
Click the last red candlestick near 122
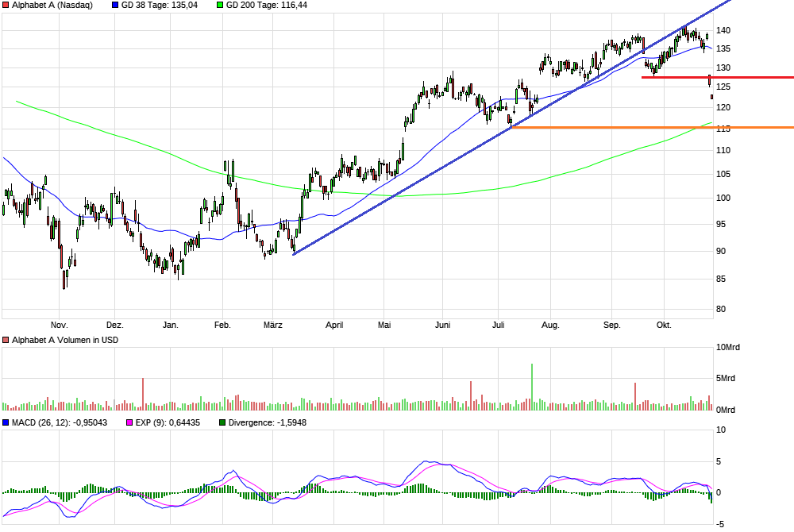712,97
